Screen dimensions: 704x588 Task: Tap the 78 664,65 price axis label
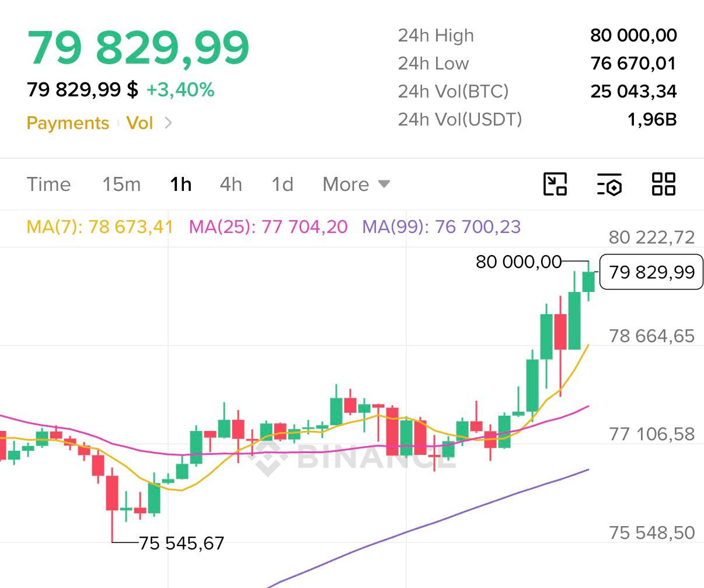651,336
